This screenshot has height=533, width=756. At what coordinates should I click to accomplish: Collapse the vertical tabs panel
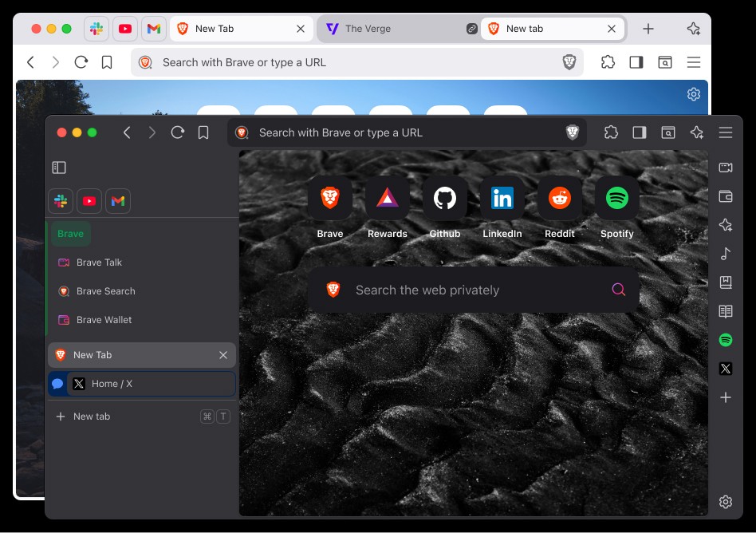point(59,168)
